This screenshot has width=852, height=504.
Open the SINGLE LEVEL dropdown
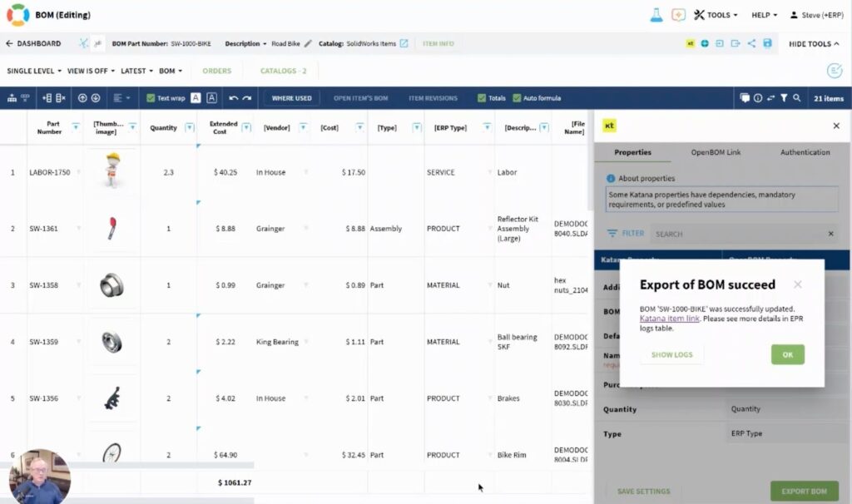click(x=33, y=71)
